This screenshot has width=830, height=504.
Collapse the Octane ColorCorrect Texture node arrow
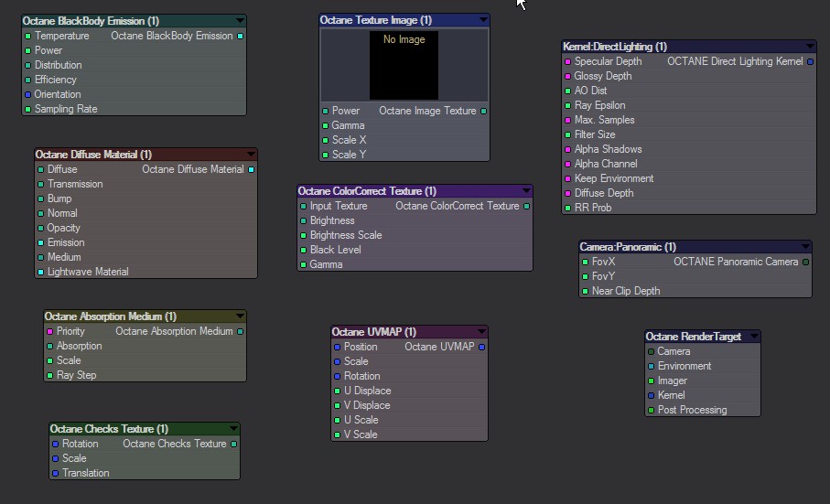pos(526,190)
